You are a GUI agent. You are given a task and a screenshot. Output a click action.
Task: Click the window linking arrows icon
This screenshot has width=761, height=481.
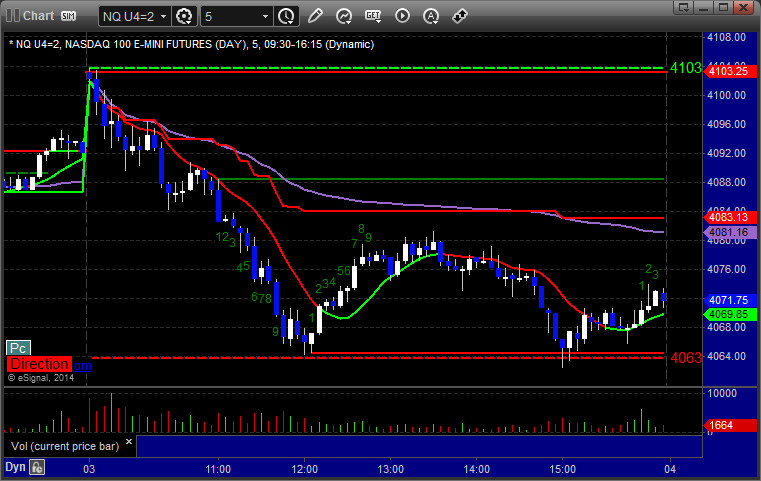click(460, 16)
